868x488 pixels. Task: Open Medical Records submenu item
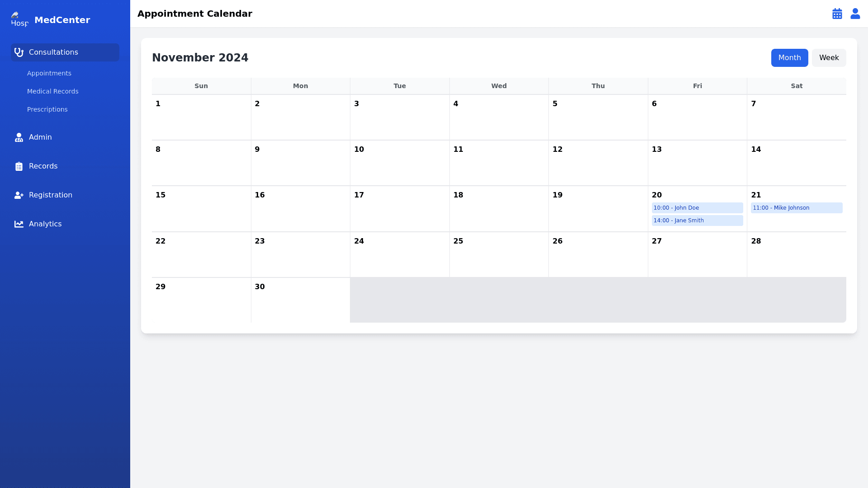pos(53,91)
